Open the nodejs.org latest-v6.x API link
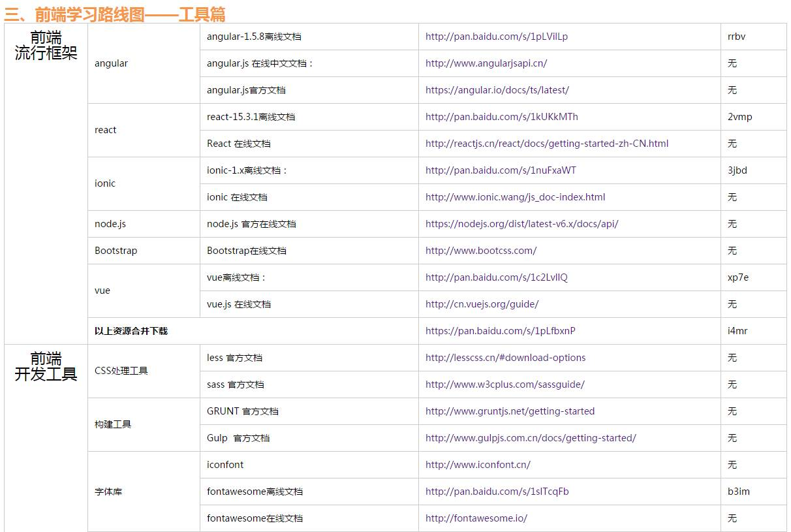 (x=522, y=224)
